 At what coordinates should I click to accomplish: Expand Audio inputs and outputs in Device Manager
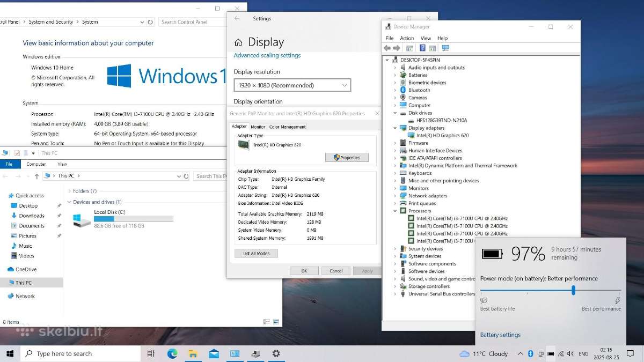tap(395, 68)
